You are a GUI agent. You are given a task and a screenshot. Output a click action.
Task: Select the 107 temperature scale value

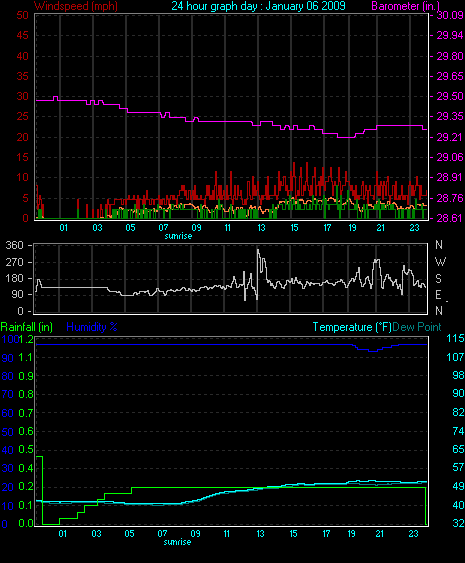point(455,357)
